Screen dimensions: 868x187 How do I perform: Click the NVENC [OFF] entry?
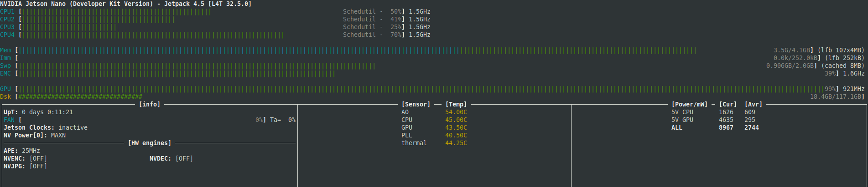tap(26, 159)
